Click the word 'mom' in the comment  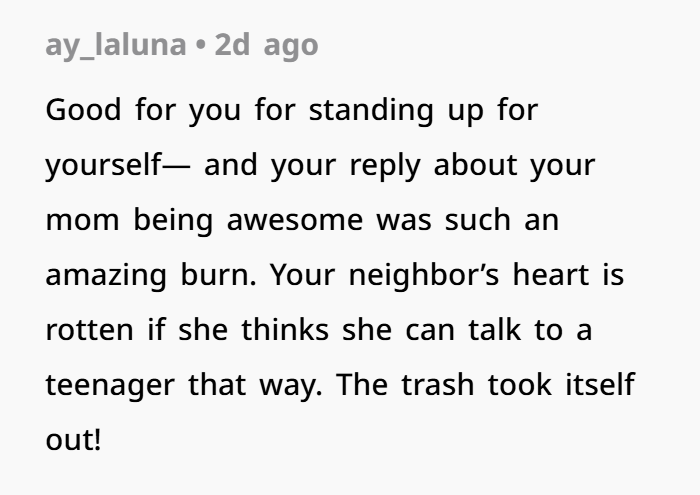click(x=83, y=220)
